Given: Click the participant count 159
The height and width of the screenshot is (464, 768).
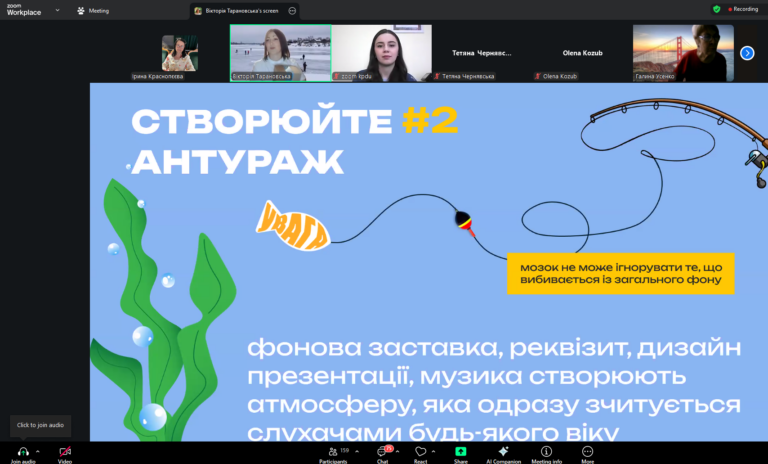Looking at the screenshot, I should [344, 450].
